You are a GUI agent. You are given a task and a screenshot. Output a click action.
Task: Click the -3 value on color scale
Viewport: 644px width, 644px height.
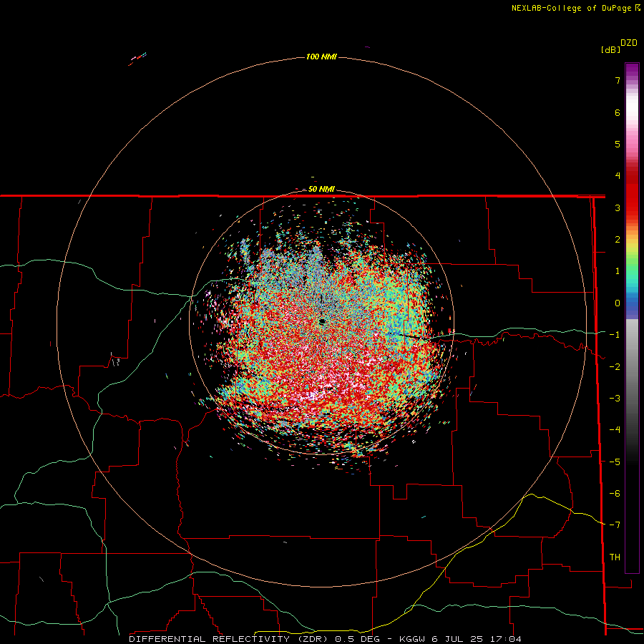pyautogui.click(x=615, y=399)
